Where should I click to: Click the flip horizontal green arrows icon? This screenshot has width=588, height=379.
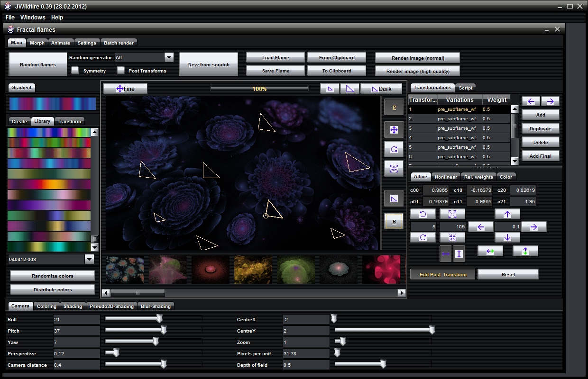[490, 251]
